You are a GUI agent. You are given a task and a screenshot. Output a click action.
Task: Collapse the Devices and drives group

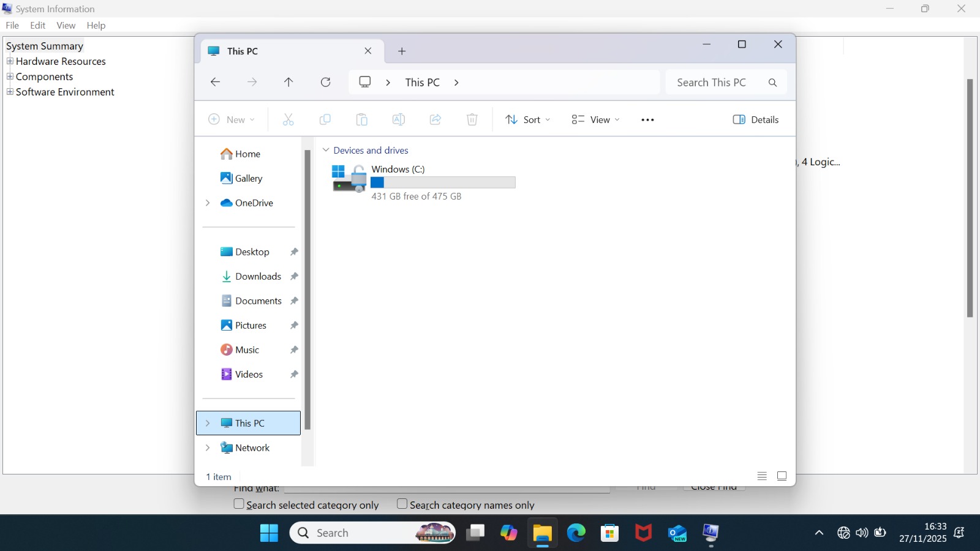coord(326,151)
